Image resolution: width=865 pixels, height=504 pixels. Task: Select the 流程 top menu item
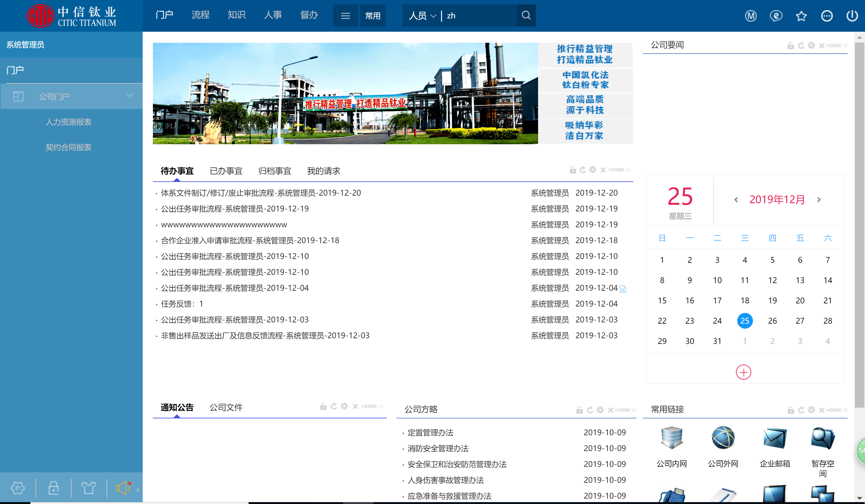tap(200, 15)
